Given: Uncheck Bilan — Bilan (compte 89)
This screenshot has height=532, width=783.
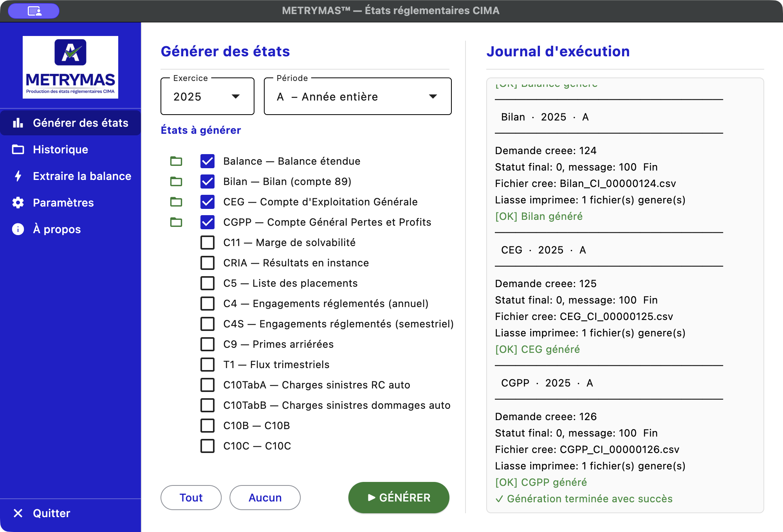Looking at the screenshot, I should pos(207,182).
